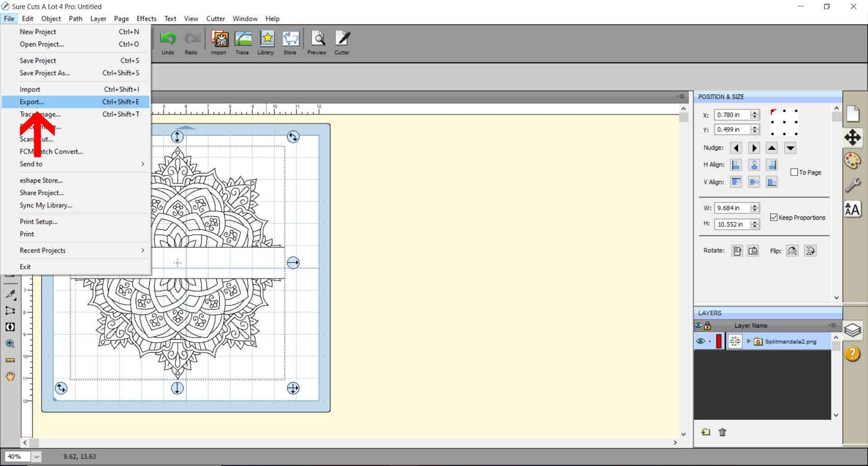The height and width of the screenshot is (466, 868).
Task: Open the Cutter toolbar icon
Action: [342, 39]
